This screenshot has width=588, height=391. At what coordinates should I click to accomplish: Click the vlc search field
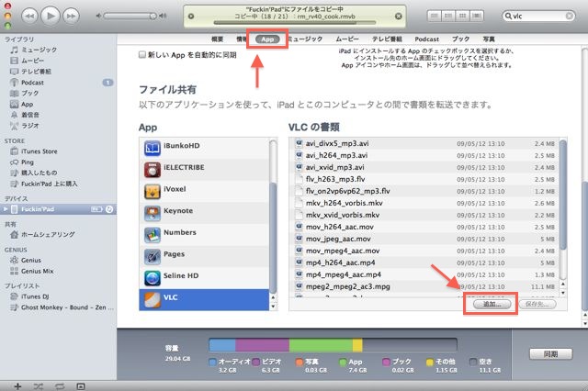point(538,16)
